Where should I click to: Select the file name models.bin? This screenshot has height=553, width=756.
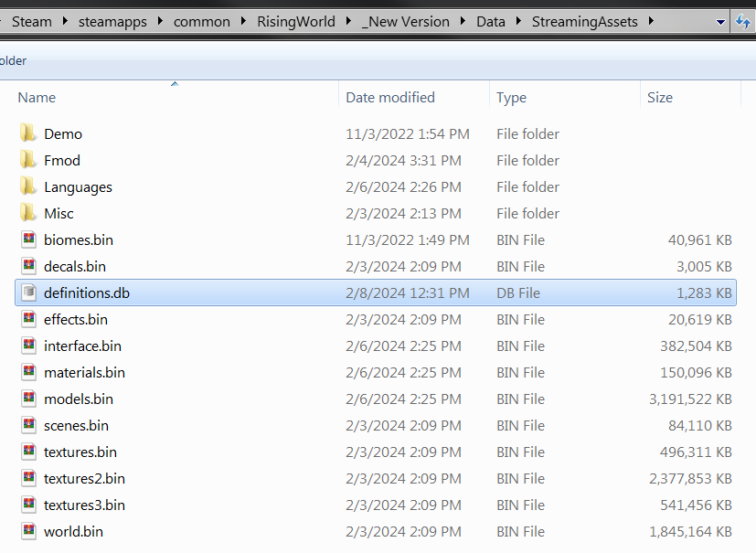pyautogui.click(x=78, y=399)
